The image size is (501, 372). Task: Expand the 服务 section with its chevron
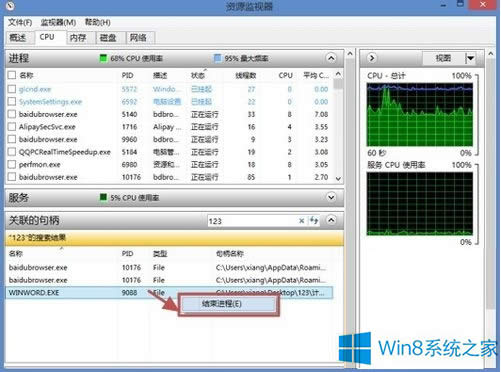(331, 197)
